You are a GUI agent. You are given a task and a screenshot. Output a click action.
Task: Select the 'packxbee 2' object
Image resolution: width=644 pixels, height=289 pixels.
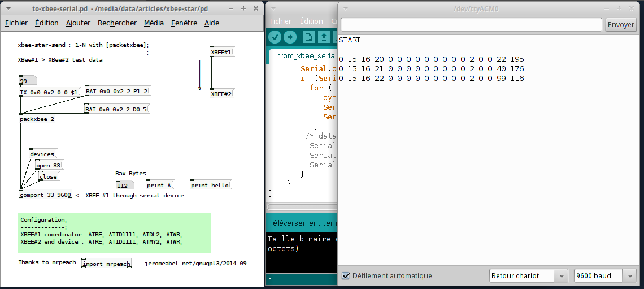click(x=37, y=119)
